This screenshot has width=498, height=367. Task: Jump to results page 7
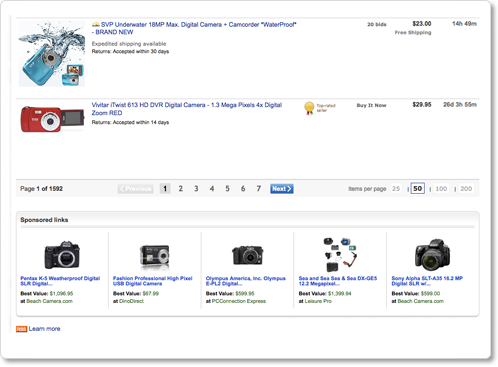tap(259, 189)
